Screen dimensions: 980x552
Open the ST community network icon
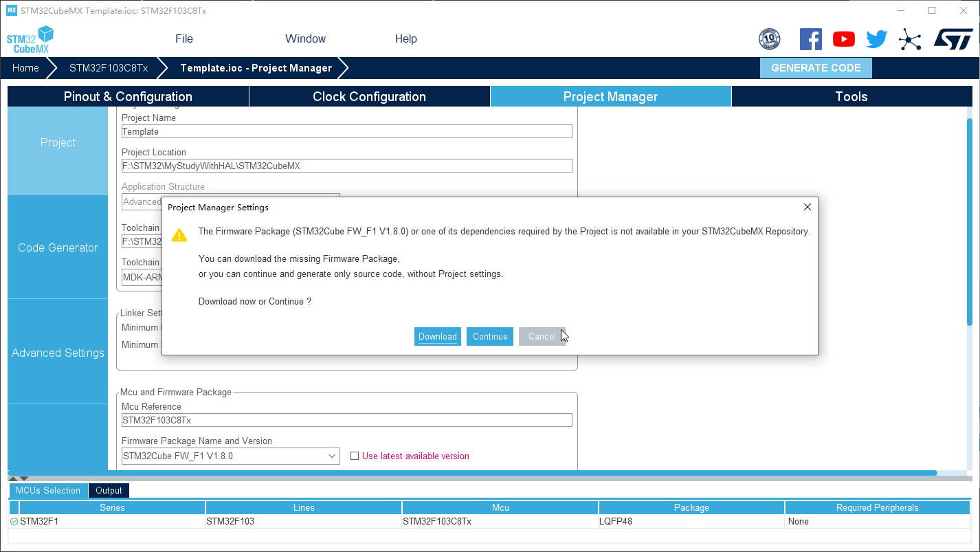click(910, 39)
